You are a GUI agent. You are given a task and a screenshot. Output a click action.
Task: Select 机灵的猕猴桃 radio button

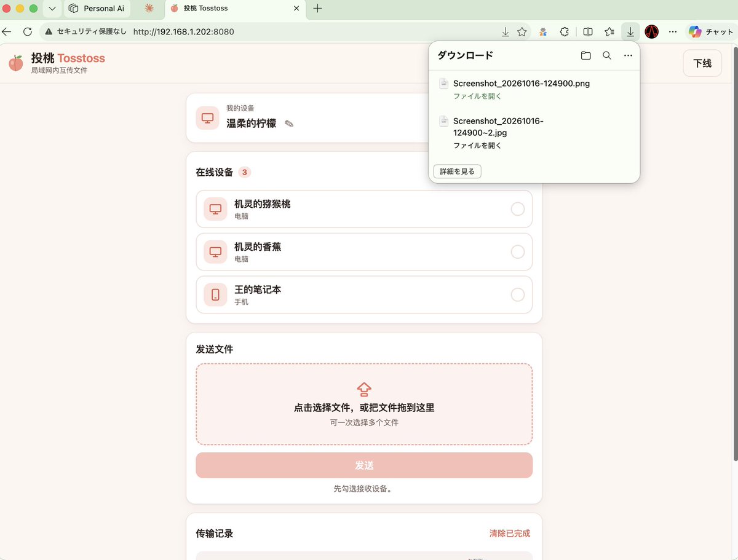point(518,209)
